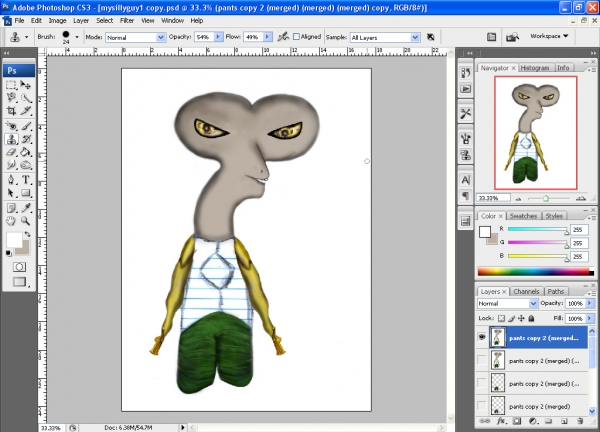Open the Filter menu

pos(127,21)
